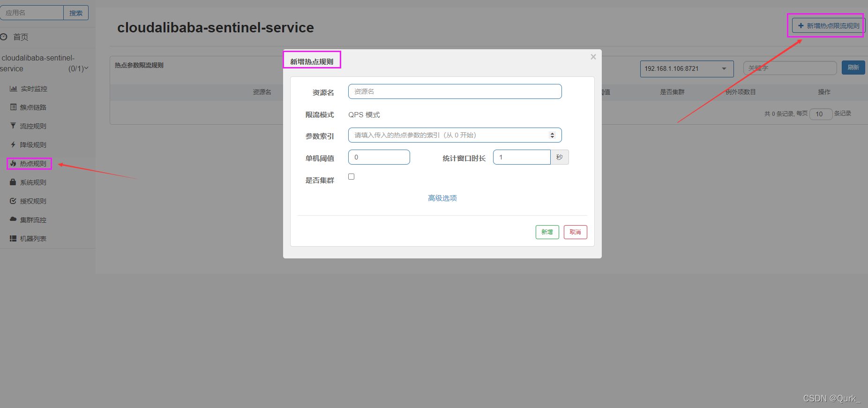Screen dimensions: 868x408
Task: Click the 资源名 table column header
Action: pos(262,92)
